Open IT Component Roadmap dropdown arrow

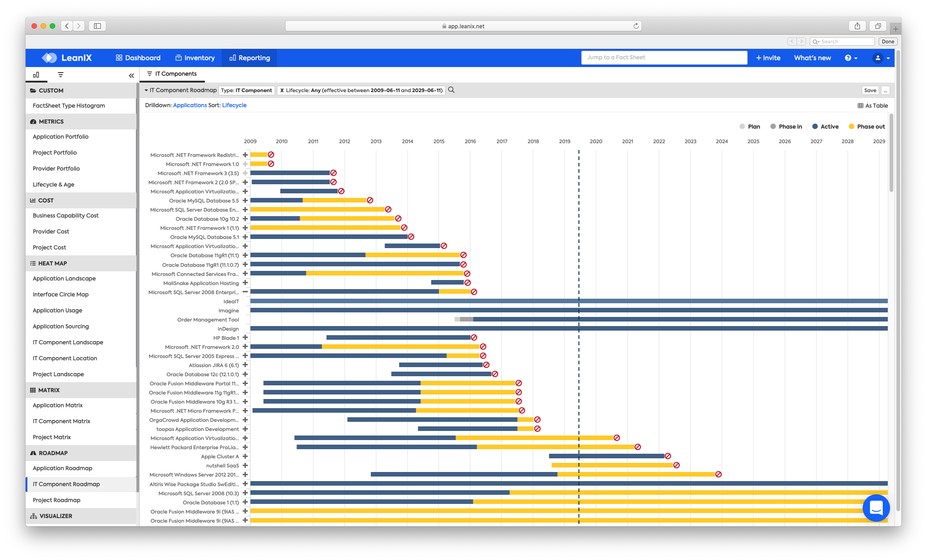[146, 90]
